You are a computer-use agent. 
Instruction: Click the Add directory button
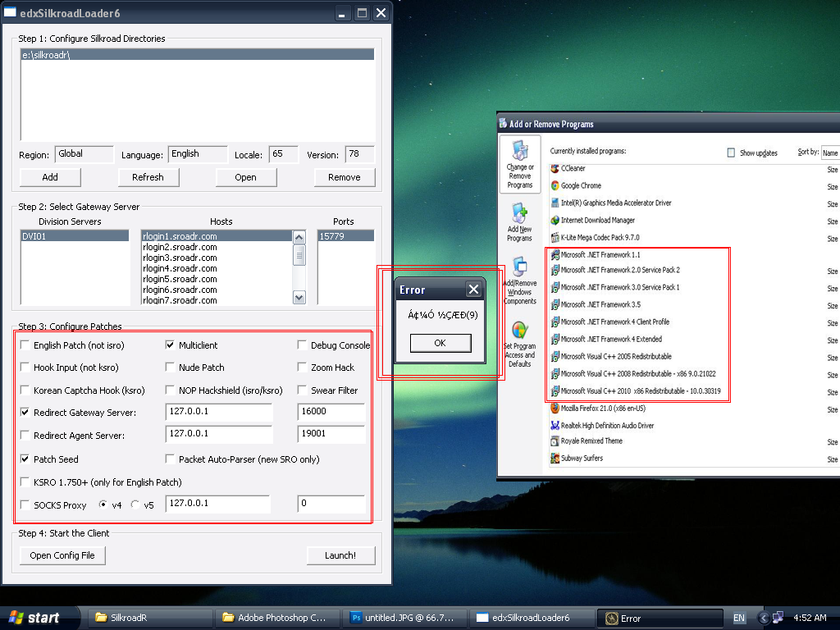click(50, 177)
